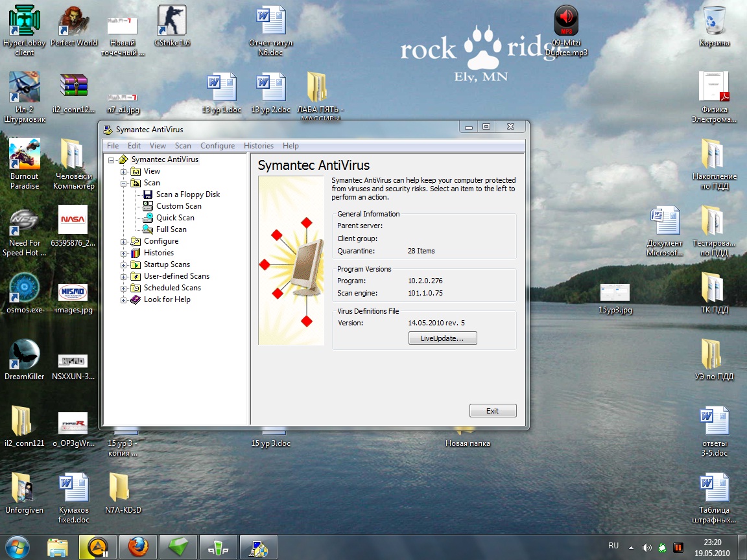Click the RU language indicator

click(x=613, y=546)
